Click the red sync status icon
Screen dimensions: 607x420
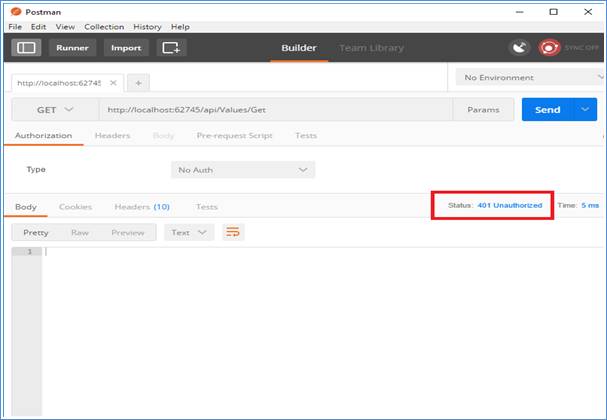pos(549,48)
